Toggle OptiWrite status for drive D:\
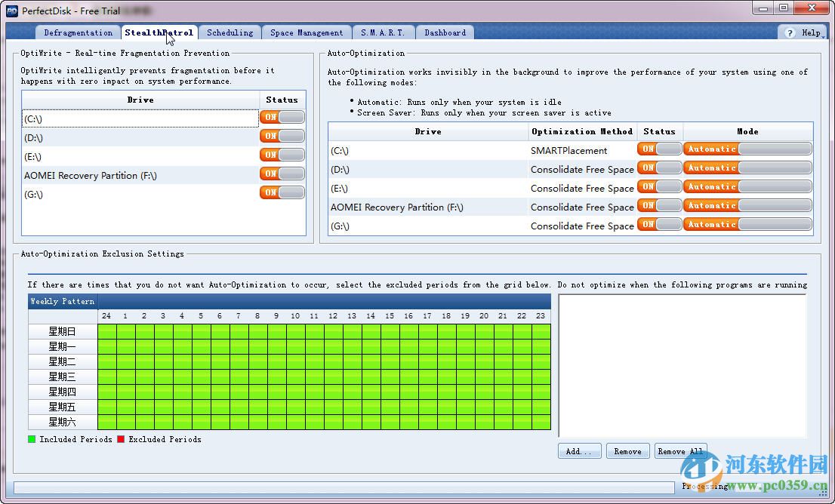The width and height of the screenshot is (835, 504). coord(282,137)
